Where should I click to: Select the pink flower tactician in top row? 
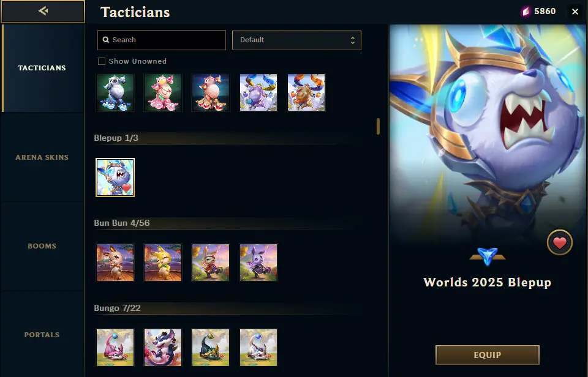click(163, 92)
